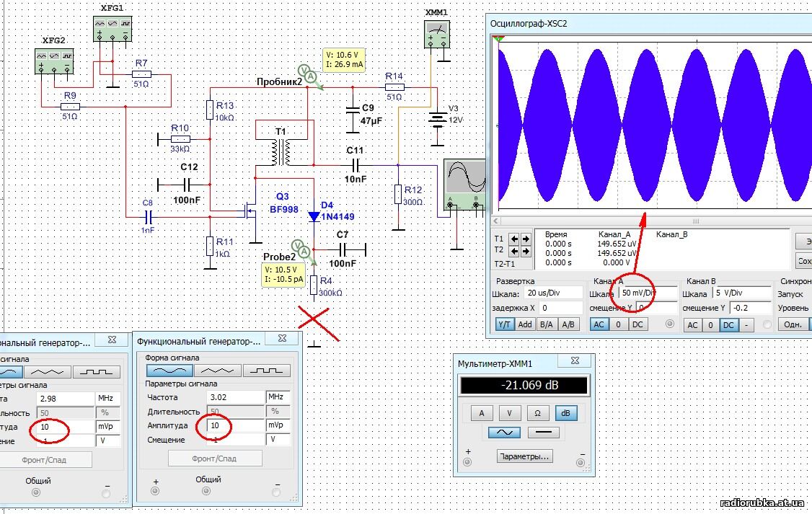Move cursor T1 left with arrow
Viewport: 812px width, 514px height.
(x=515, y=239)
